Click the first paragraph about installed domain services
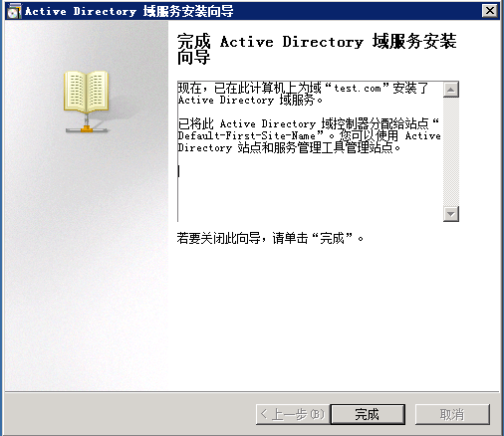The width and height of the screenshot is (504, 436). coord(303,94)
